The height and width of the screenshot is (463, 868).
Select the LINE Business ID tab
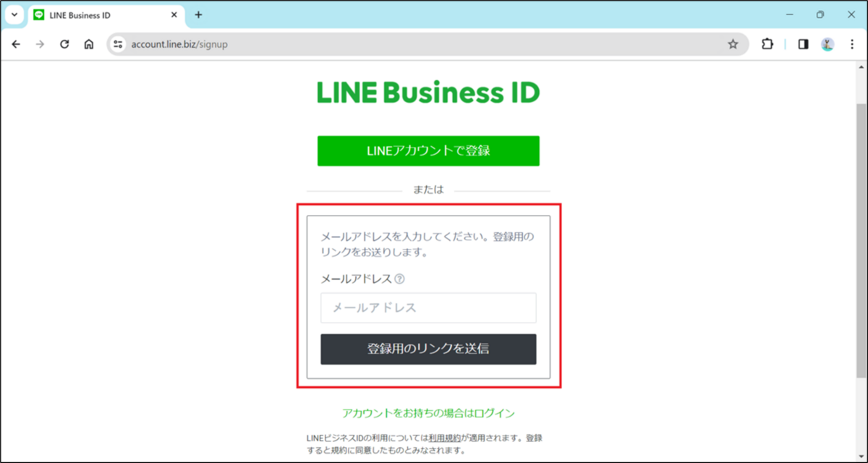click(106, 14)
